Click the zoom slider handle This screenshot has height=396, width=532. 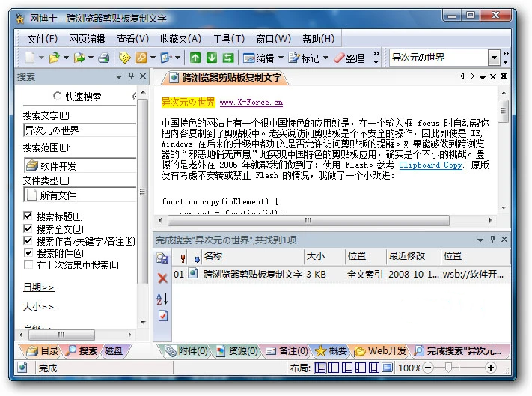[x=448, y=368]
